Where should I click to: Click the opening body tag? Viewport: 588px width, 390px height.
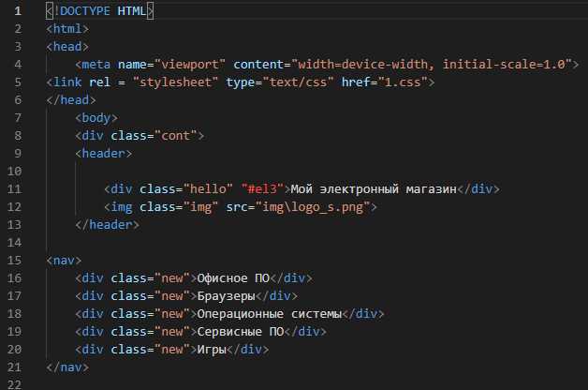96,118
